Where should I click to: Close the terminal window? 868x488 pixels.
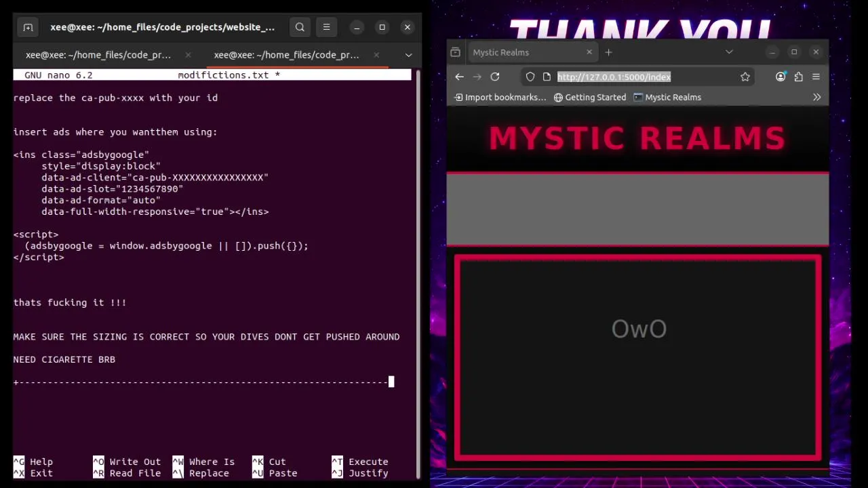[x=407, y=27]
